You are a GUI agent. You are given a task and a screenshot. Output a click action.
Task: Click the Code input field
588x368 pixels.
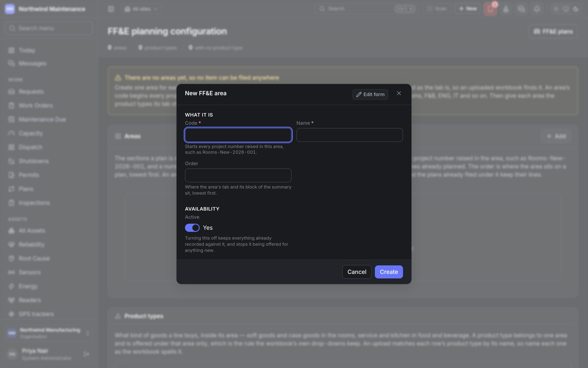[x=238, y=135]
